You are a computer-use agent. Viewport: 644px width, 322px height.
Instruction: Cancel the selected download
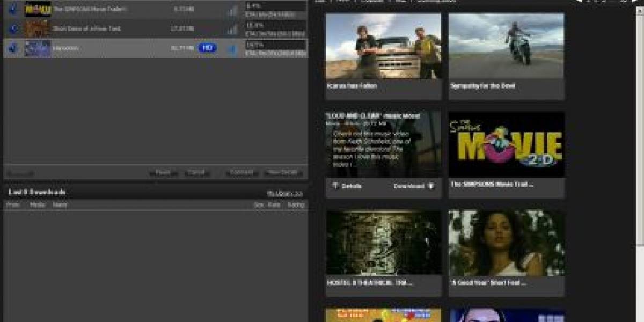click(x=197, y=173)
